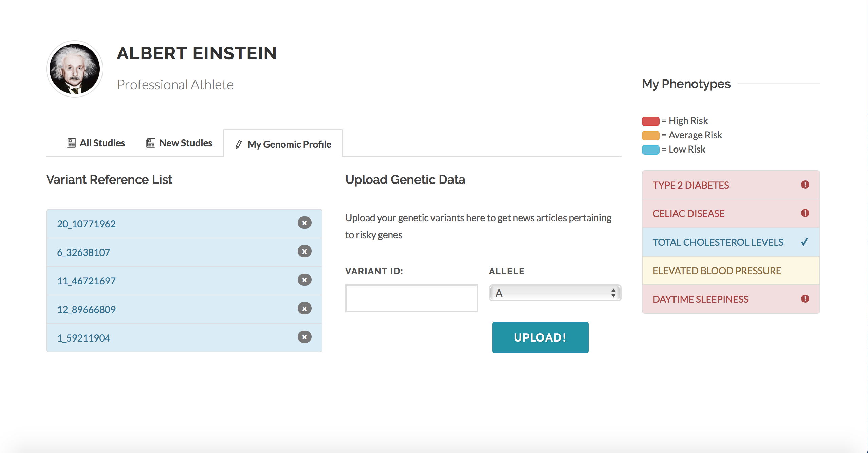Image resolution: width=868 pixels, height=453 pixels.
Task: Open the Allele dropdown
Action: [555, 293]
